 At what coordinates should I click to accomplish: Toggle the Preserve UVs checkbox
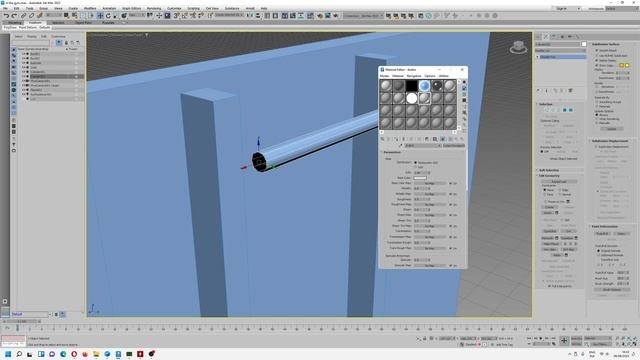[545, 202]
